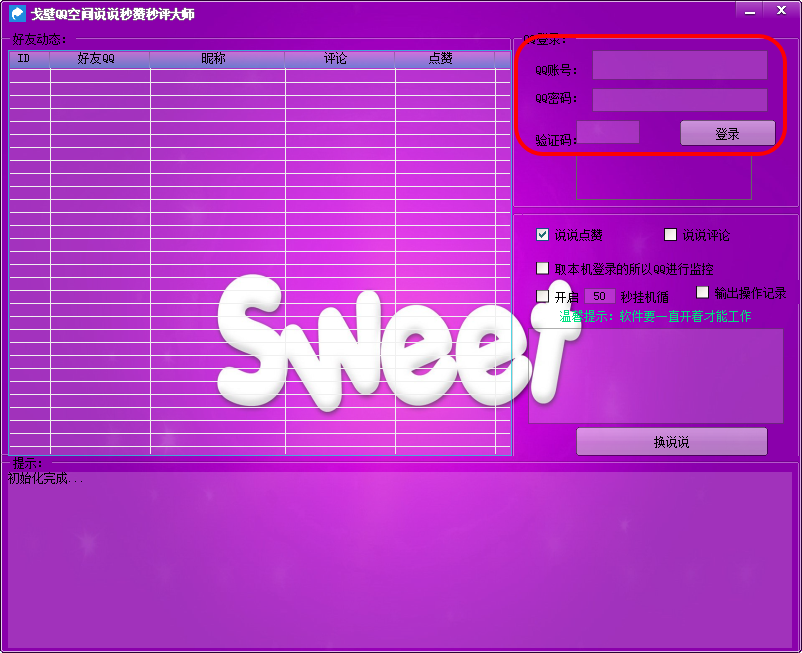Click the 换说说 button

pyautogui.click(x=672, y=441)
